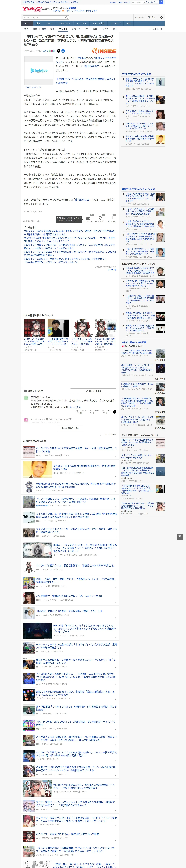Select the 主要 category

[x=26, y=29]
